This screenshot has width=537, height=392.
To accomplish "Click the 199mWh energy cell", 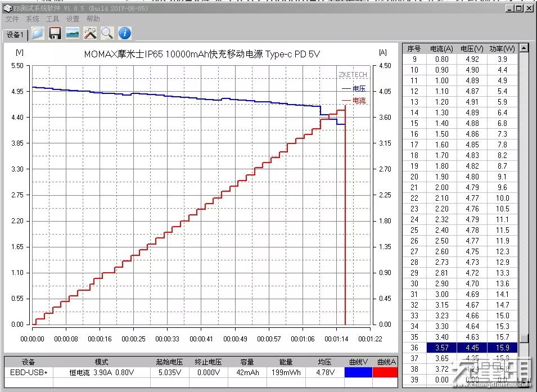I will (x=286, y=372).
